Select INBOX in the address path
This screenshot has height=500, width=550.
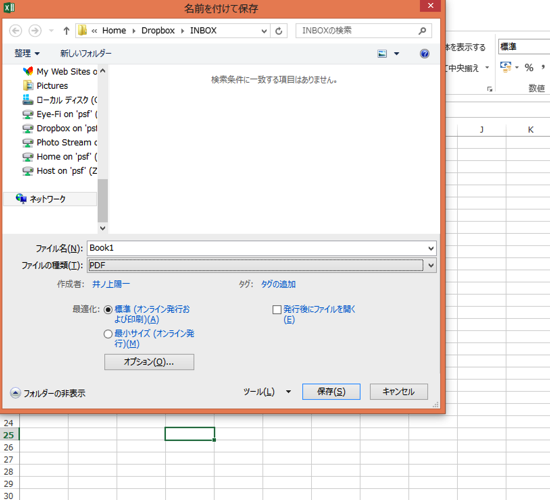(203, 31)
